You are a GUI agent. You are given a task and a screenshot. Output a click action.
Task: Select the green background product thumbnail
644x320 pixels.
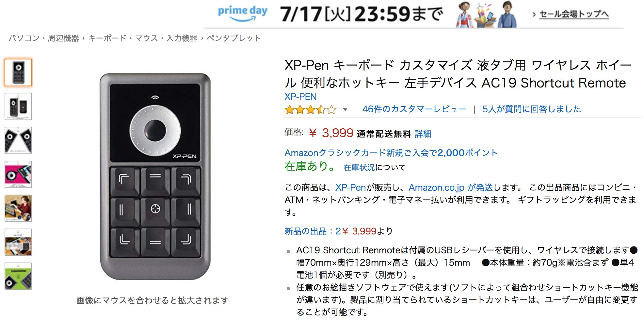point(18,276)
